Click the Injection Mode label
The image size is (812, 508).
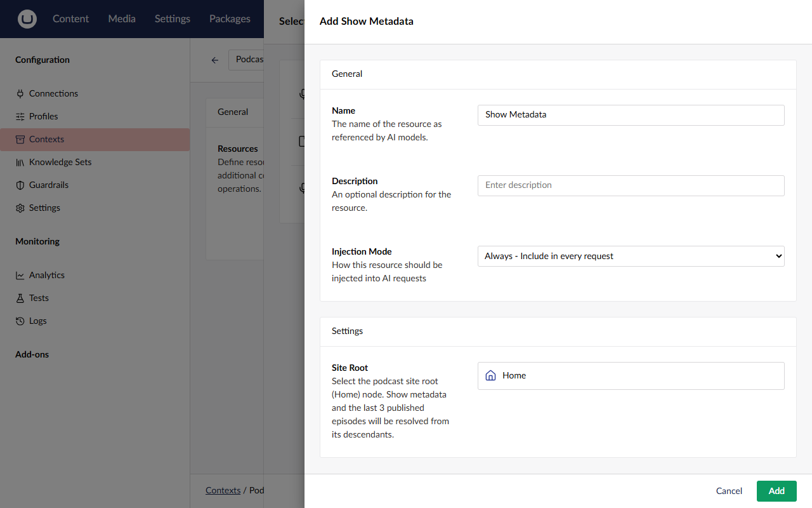click(362, 251)
